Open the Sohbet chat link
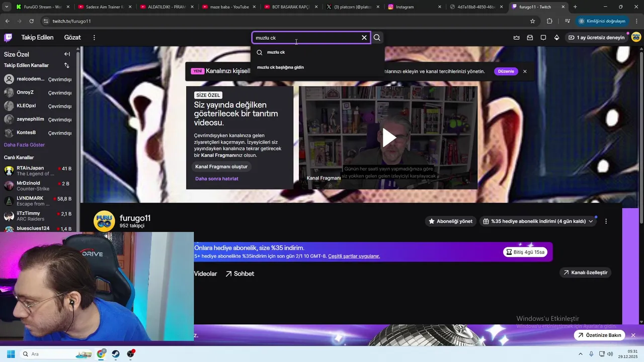 click(x=240, y=274)
